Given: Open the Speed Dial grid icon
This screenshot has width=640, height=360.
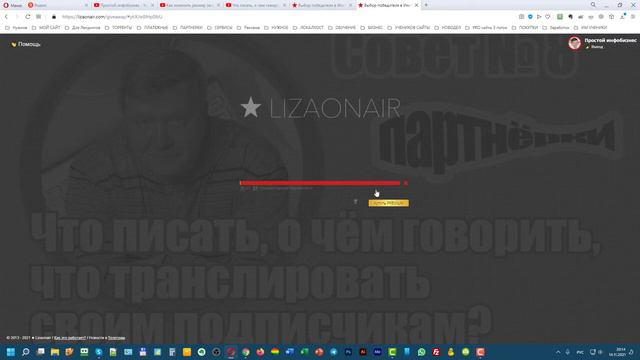Looking at the screenshot, I should tap(38, 17).
